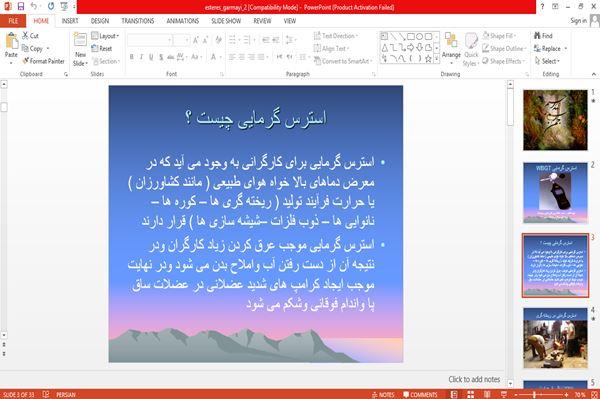Open Quick Styles gallery
Screen dimensions: 600x399
(x=471, y=50)
